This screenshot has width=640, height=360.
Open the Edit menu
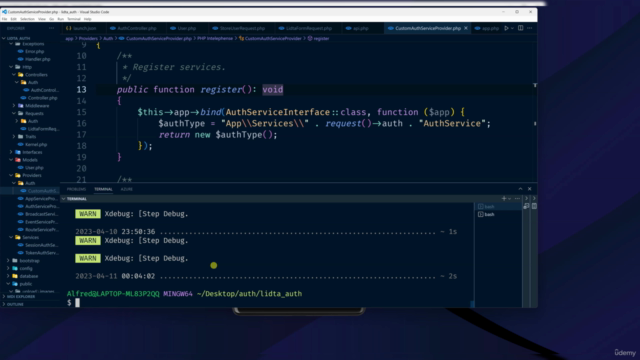13,19
